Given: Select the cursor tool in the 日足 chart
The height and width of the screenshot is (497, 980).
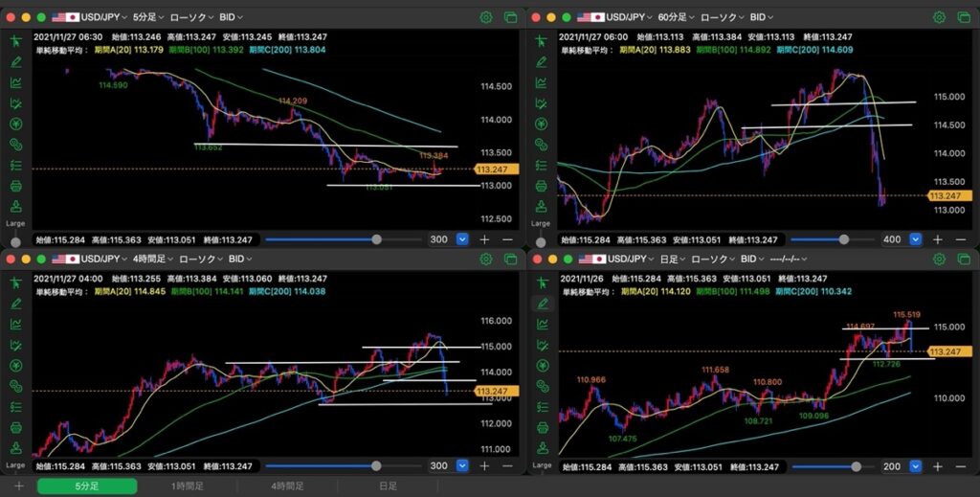Looking at the screenshot, I should pos(542,283).
